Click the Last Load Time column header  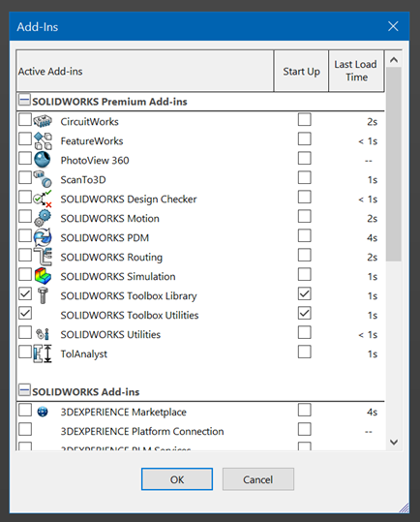356,72
